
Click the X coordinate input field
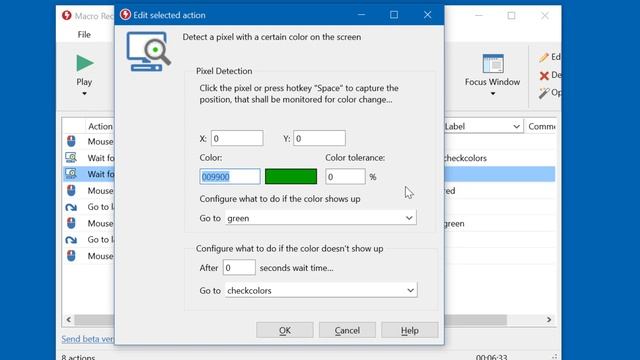click(237, 138)
